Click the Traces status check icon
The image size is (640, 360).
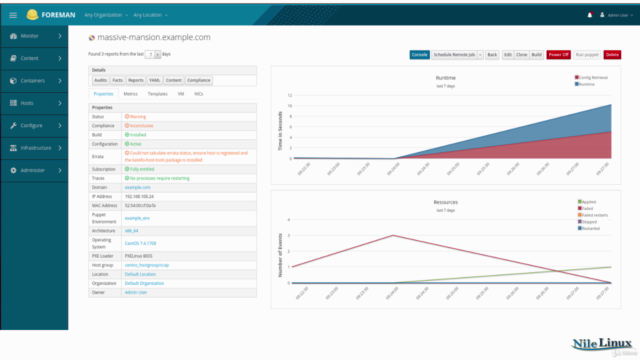[127, 178]
